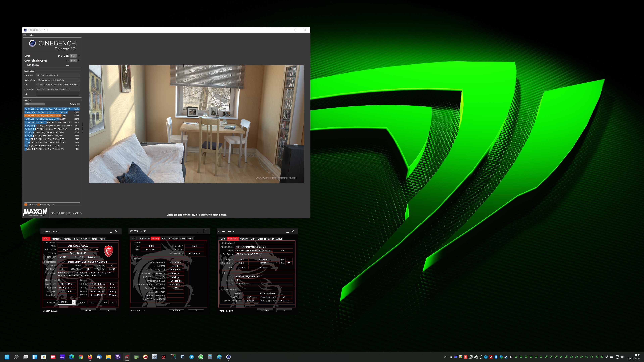
Task: Click the Dropbox tray icon
Action: pyautogui.click(x=607, y=357)
